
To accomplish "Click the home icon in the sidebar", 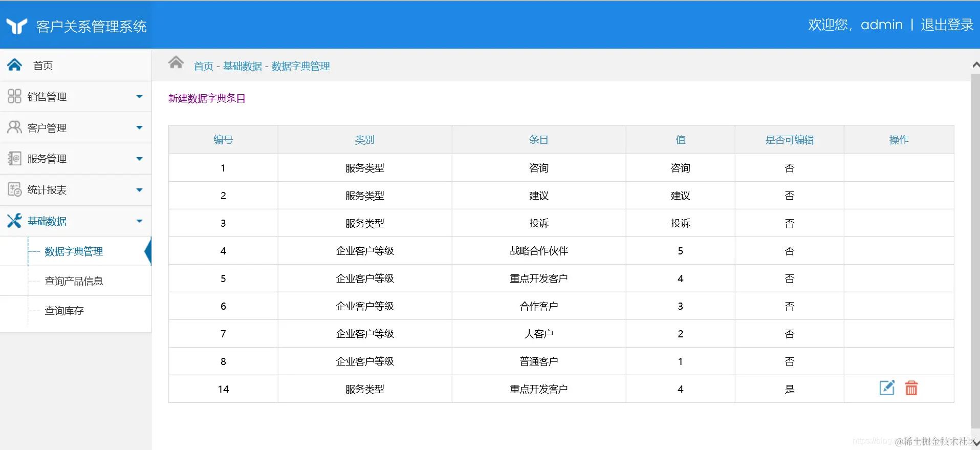I will 14,65.
